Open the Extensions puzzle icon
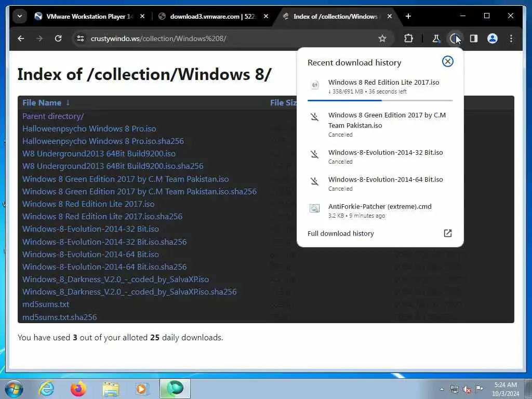Viewport: 532px width, 399px height. 408,38
